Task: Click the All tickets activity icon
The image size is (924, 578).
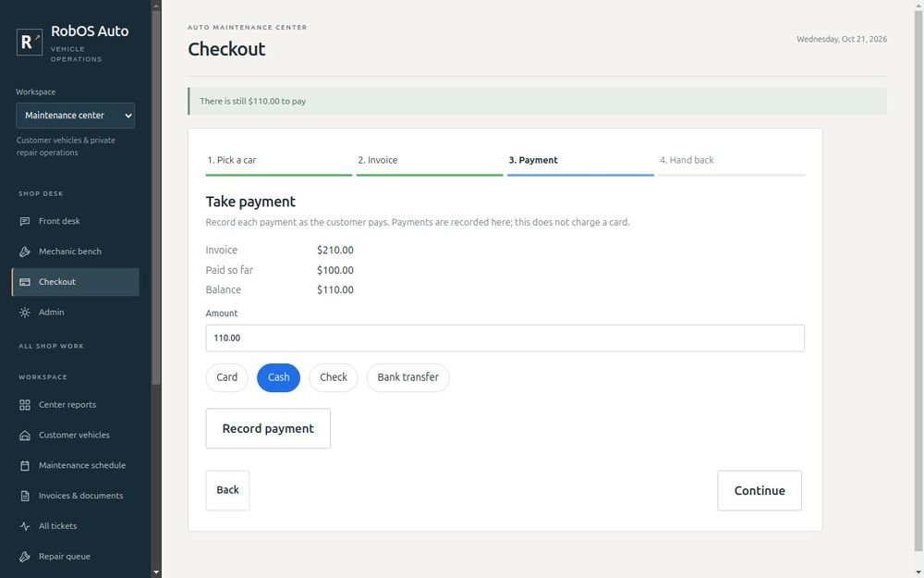Action: point(25,526)
